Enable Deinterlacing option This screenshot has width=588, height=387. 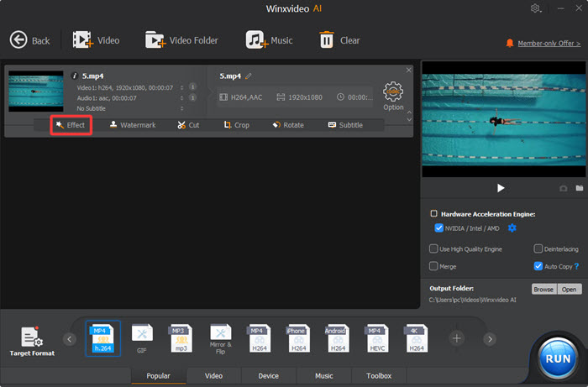(538, 248)
